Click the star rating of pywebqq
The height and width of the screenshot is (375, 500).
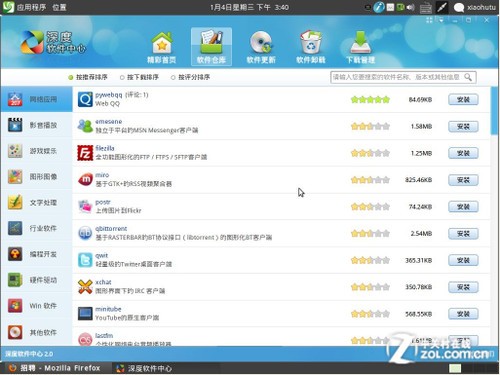point(370,100)
